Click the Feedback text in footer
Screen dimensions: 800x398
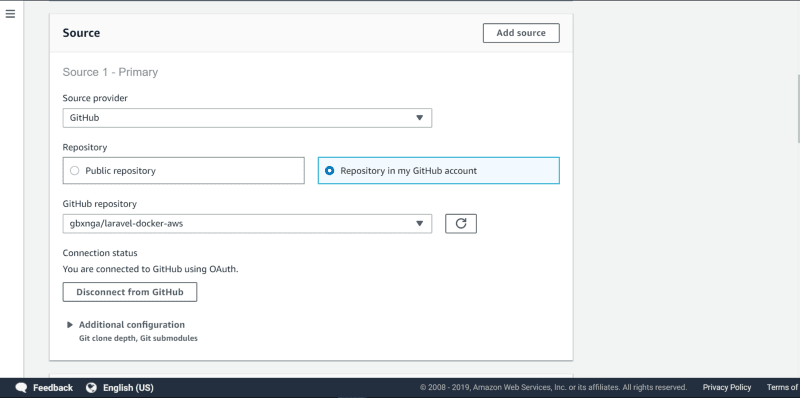(x=53, y=387)
